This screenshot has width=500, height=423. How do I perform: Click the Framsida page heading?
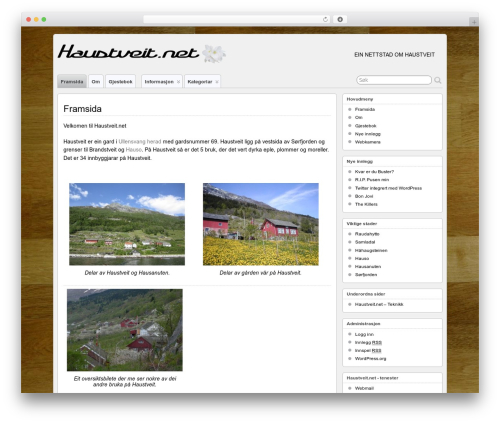[x=82, y=109]
